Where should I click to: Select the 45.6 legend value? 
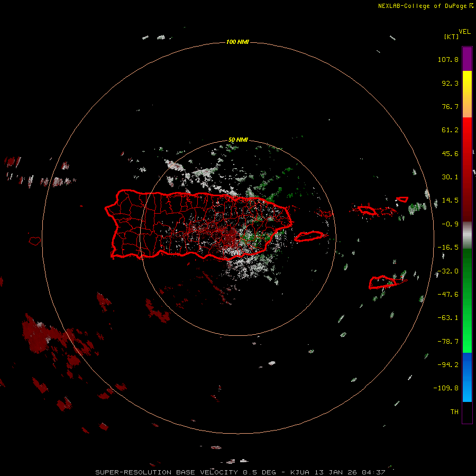point(450,153)
